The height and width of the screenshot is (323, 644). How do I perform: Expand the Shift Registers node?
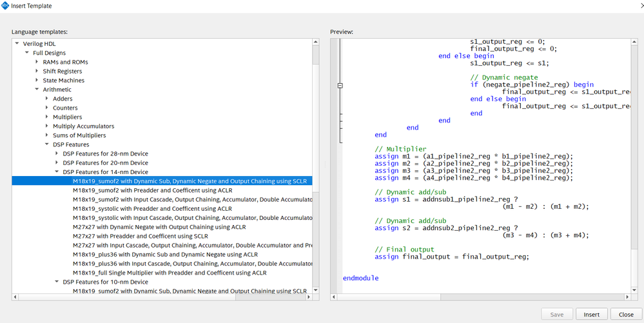coord(37,71)
